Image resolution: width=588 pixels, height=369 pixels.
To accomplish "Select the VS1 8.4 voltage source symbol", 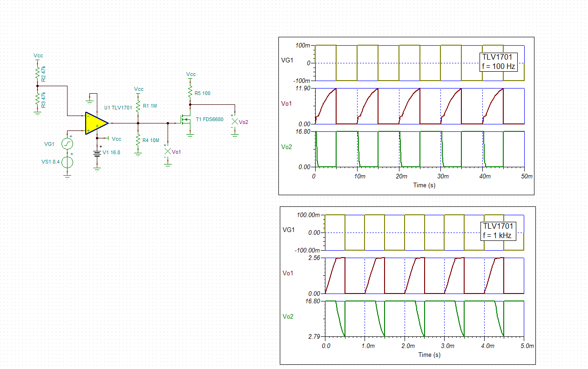I will click(67, 163).
